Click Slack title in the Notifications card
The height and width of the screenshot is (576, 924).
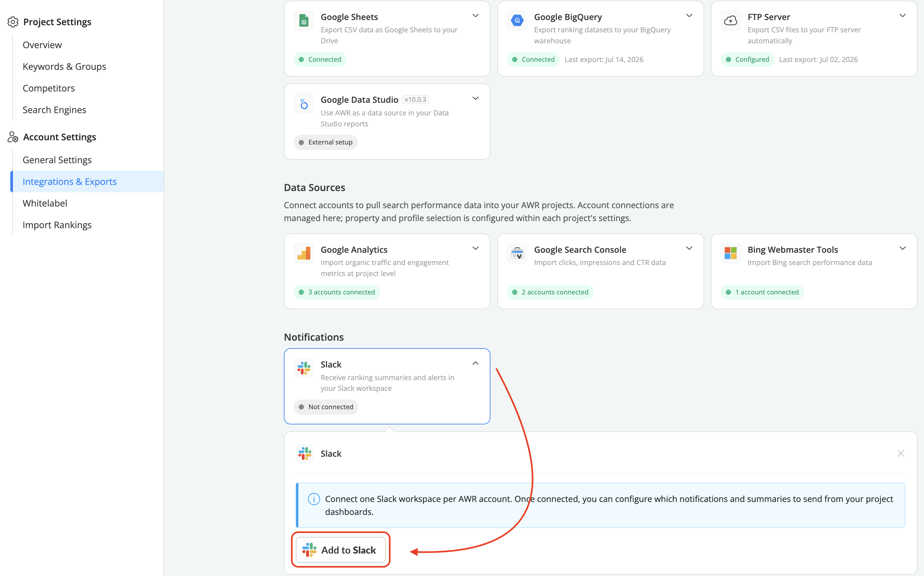[x=331, y=365]
